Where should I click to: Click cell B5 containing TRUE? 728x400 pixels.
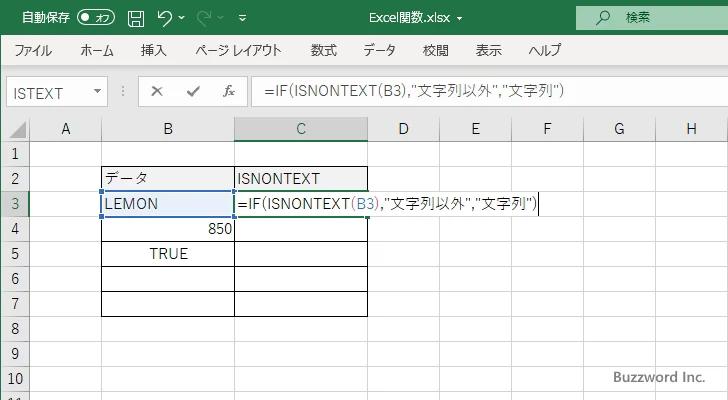pos(168,254)
